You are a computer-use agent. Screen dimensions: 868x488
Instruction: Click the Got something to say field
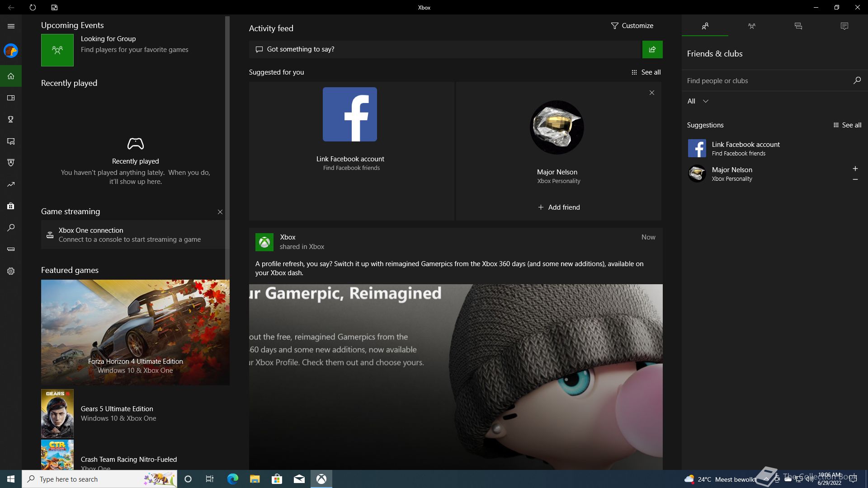445,49
